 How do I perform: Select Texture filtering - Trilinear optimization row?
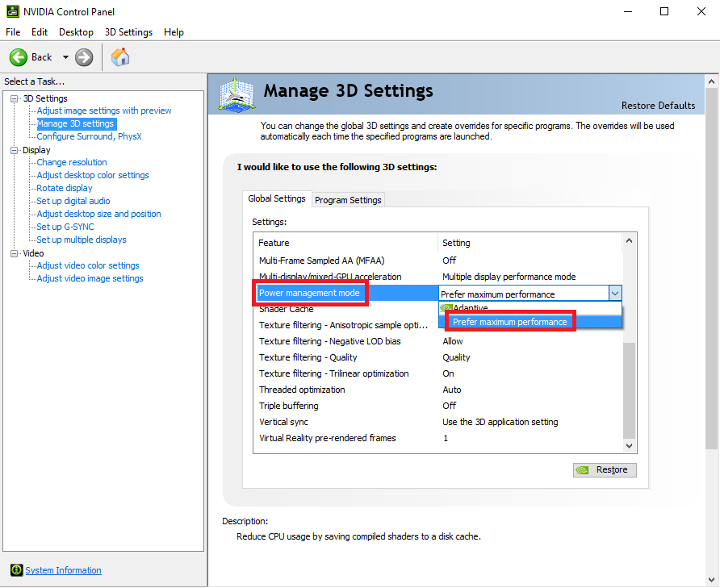pos(438,373)
